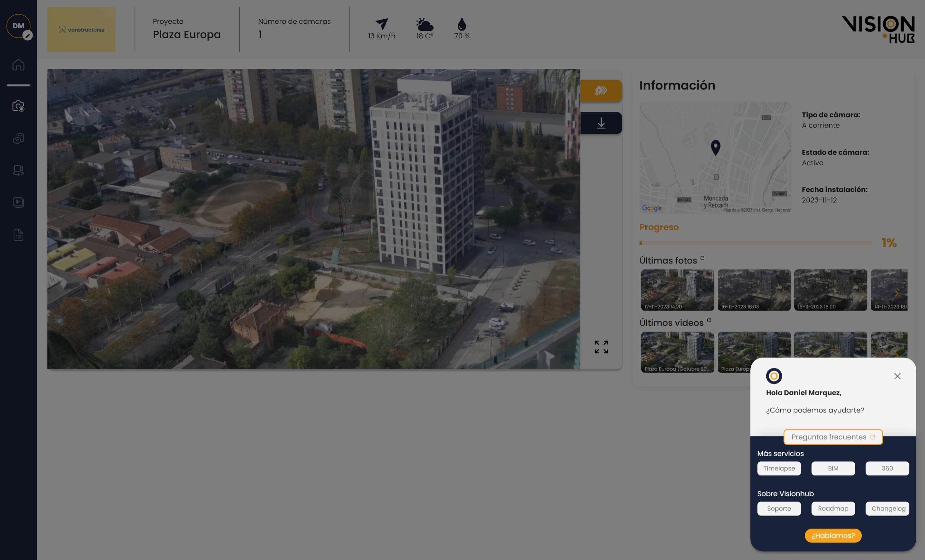This screenshot has width=925, height=560.
Task: Open the home icon in sidebar
Action: click(18, 65)
